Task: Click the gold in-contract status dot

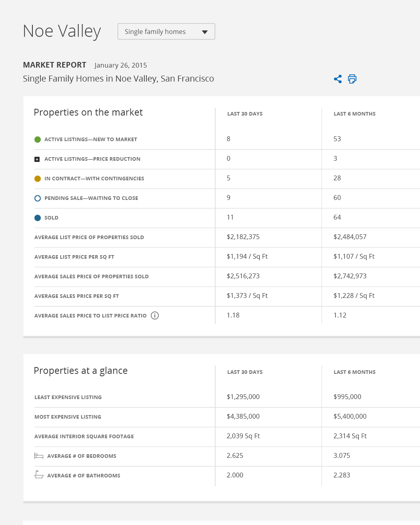Action: point(38,179)
